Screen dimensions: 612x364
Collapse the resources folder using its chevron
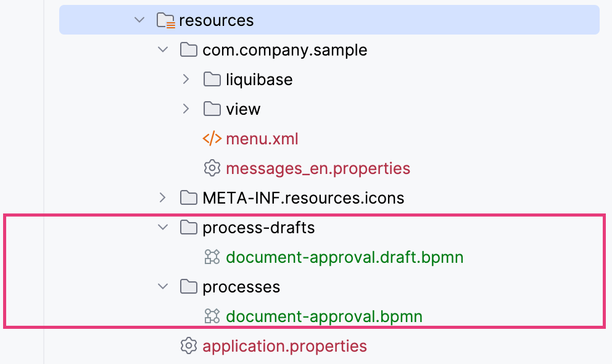(139, 20)
